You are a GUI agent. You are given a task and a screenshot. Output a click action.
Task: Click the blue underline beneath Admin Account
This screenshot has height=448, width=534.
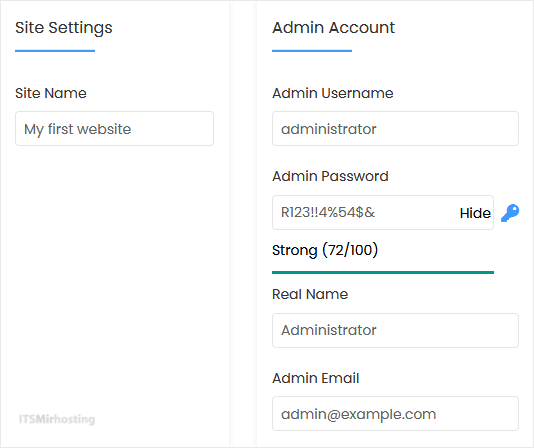[312, 51]
